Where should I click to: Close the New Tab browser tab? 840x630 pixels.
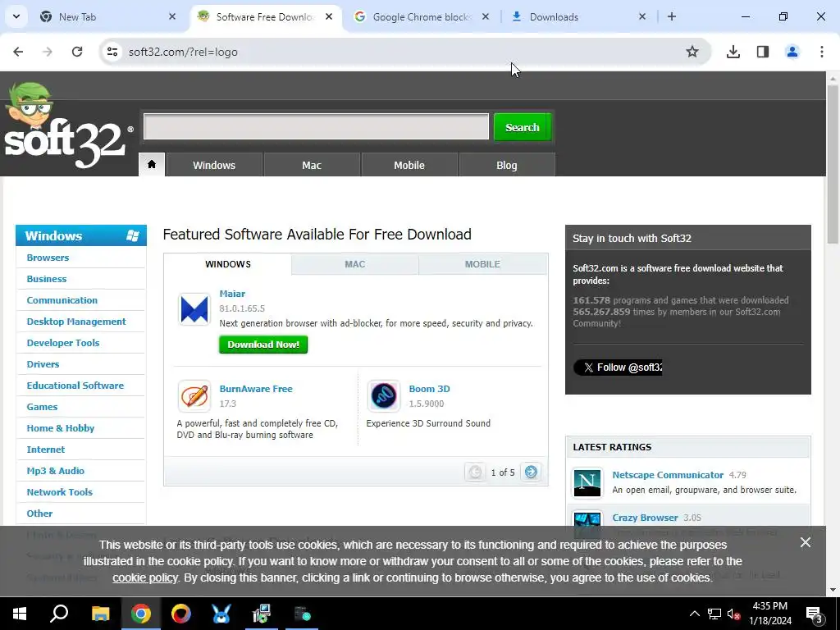click(172, 16)
